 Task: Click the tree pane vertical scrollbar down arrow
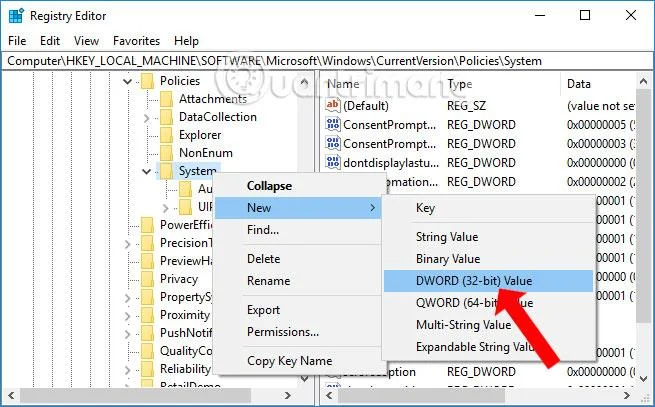pos(305,379)
